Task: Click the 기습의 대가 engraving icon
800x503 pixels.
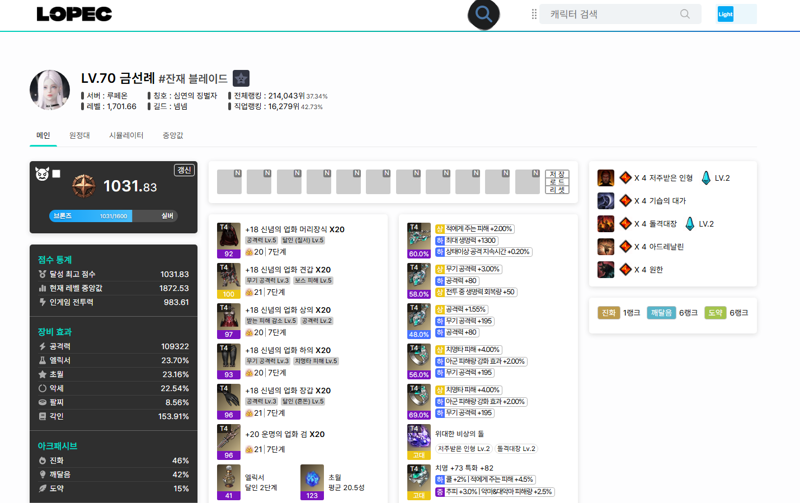Action: [606, 200]
